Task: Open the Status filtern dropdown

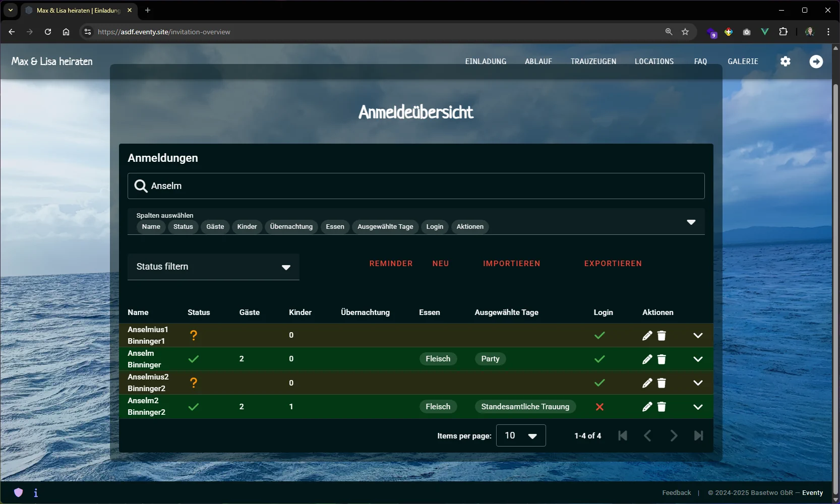Action: pos(213,267)
